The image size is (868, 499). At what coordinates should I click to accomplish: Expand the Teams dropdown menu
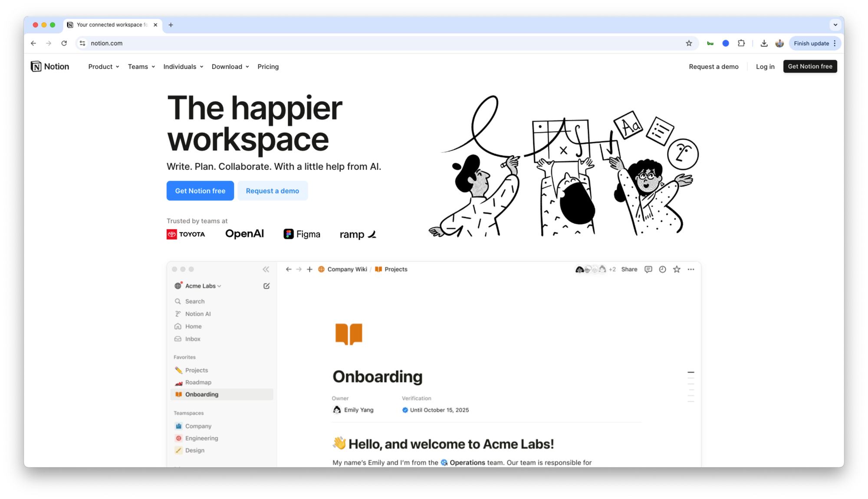click(141, 66)
